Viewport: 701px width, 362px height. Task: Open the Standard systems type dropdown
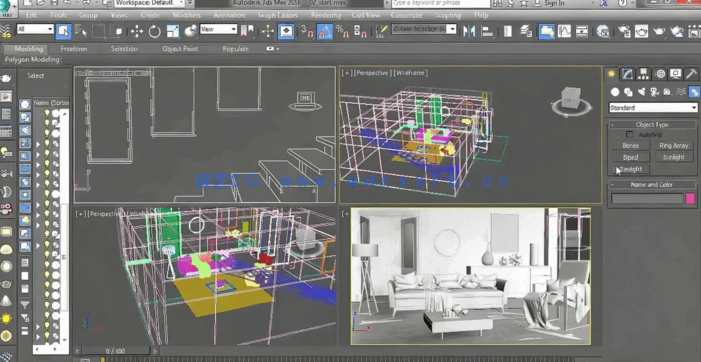[653, 108]
